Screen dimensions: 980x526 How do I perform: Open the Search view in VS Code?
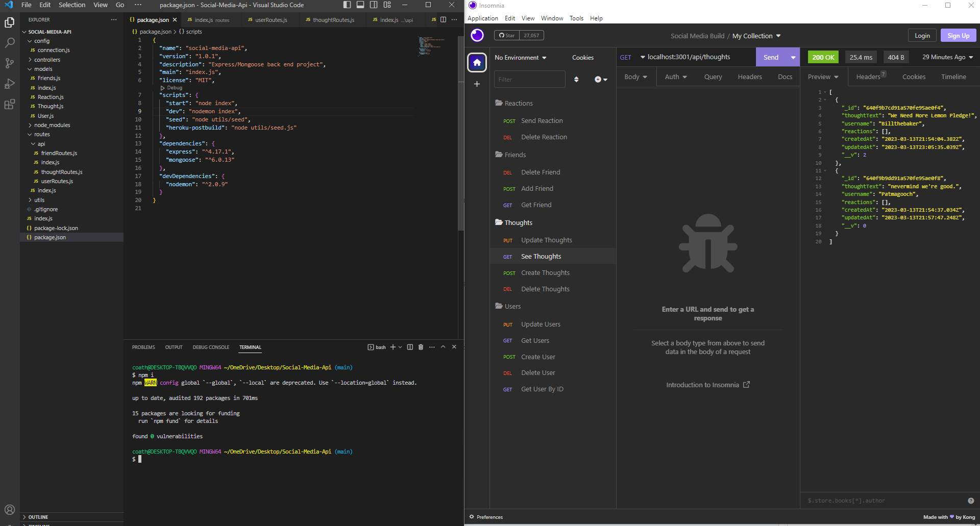pos(9,43)
